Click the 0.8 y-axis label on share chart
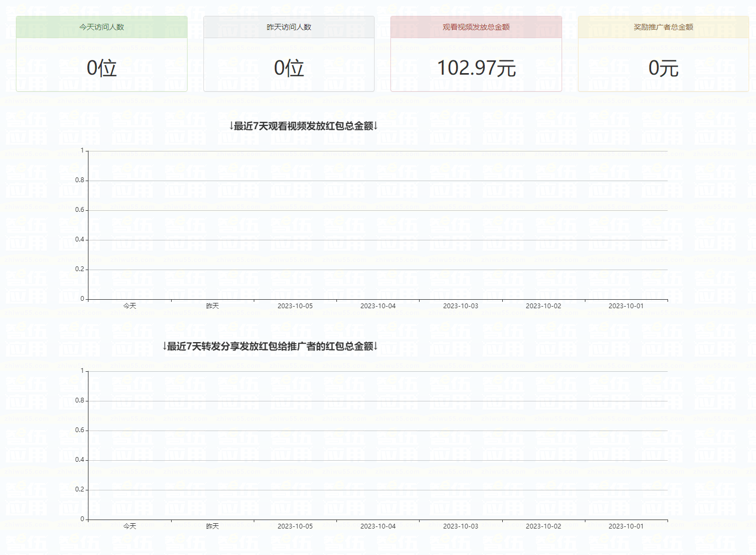Screen dimensions: 756x555 (x=79, y=400)
